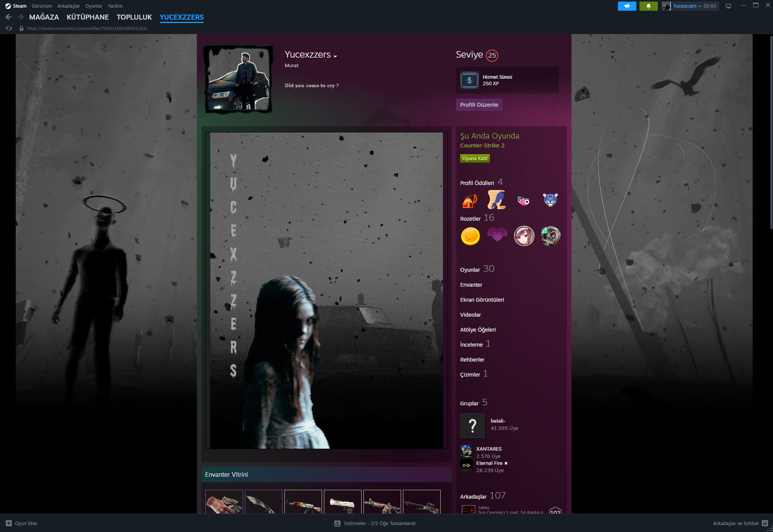The image size is (773, 532).
Task: Open the white pistol inventory item
Action: click(x=343, y=502)
